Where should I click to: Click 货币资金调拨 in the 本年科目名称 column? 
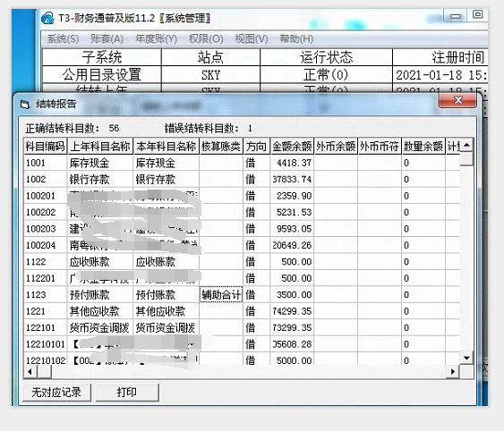coord(166,328)
